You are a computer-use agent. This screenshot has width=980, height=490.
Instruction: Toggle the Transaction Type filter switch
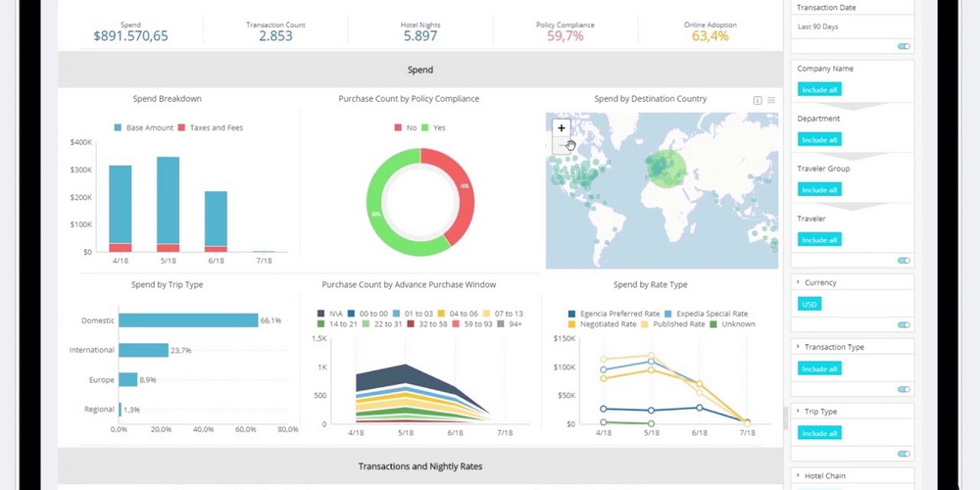pos(904,389)
